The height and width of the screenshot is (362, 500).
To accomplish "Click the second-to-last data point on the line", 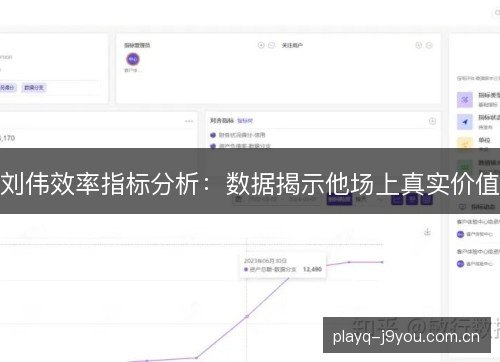I will pyautogui.click(x=349, y=262).
